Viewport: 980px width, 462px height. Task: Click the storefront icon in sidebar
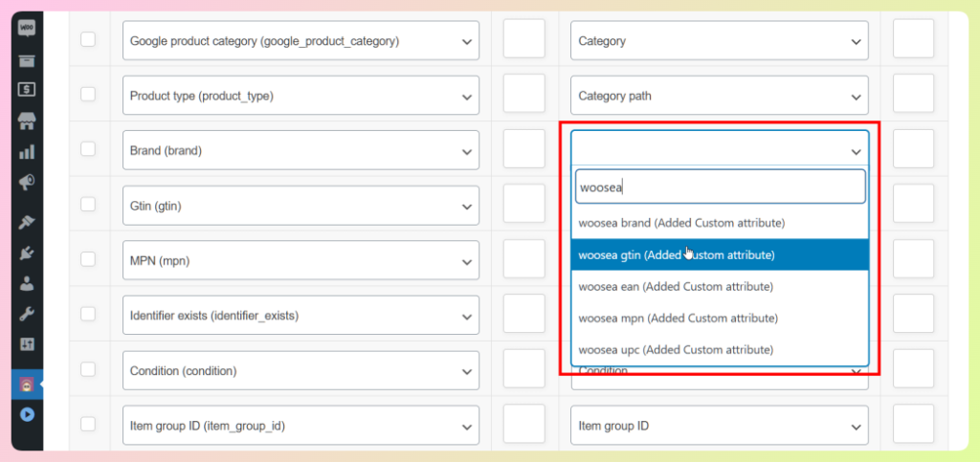tap(26, 121)
